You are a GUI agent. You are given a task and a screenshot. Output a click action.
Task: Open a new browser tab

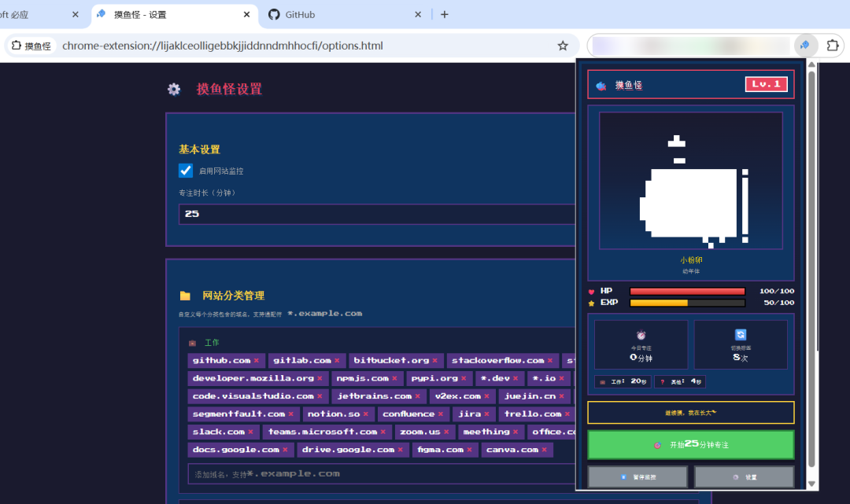click(445, 15)
